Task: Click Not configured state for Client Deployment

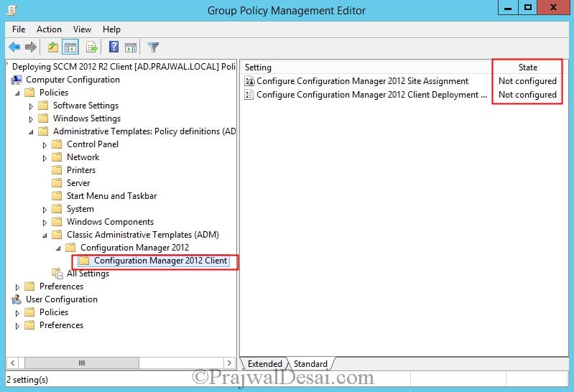Action: (527, 95)
